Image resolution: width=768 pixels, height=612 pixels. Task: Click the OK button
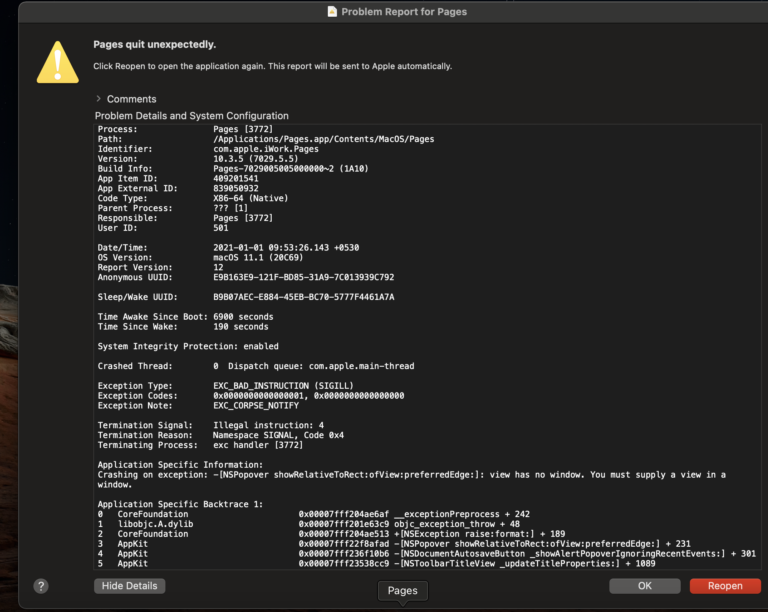pyautogui.click(x=645, y=586)
